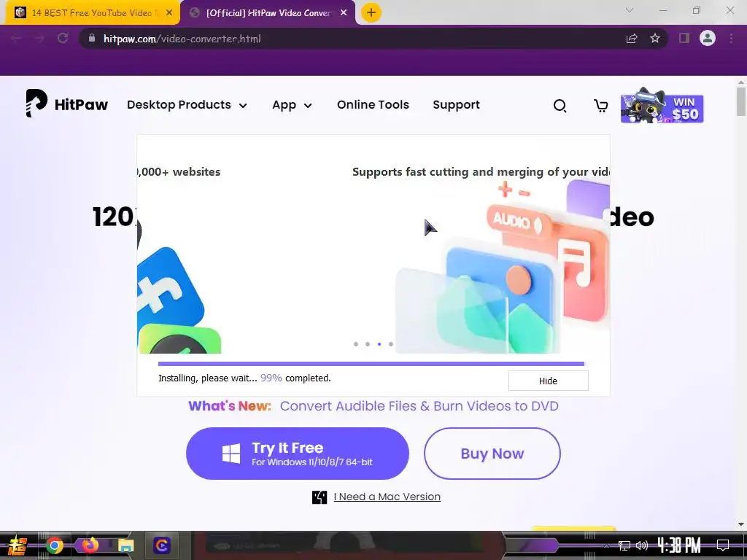The height and width of the screenshot is (560, 747).
Task: Select the second carousel dot
Action: pos(368,344)
